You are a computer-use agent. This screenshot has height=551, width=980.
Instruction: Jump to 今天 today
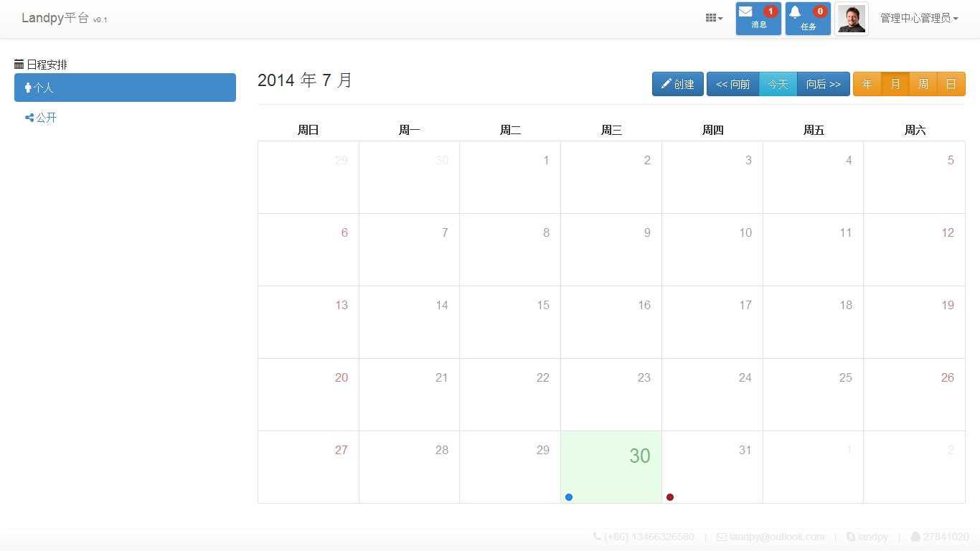point(778,84)
